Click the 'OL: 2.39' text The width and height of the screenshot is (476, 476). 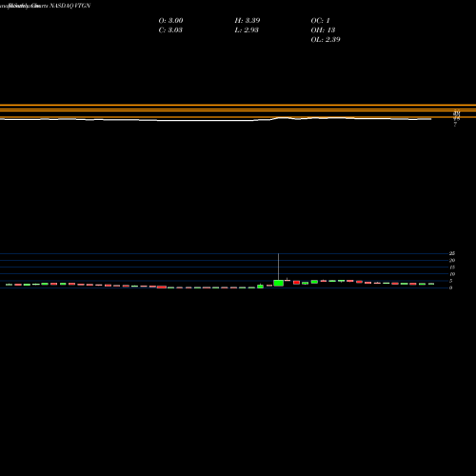326,40
